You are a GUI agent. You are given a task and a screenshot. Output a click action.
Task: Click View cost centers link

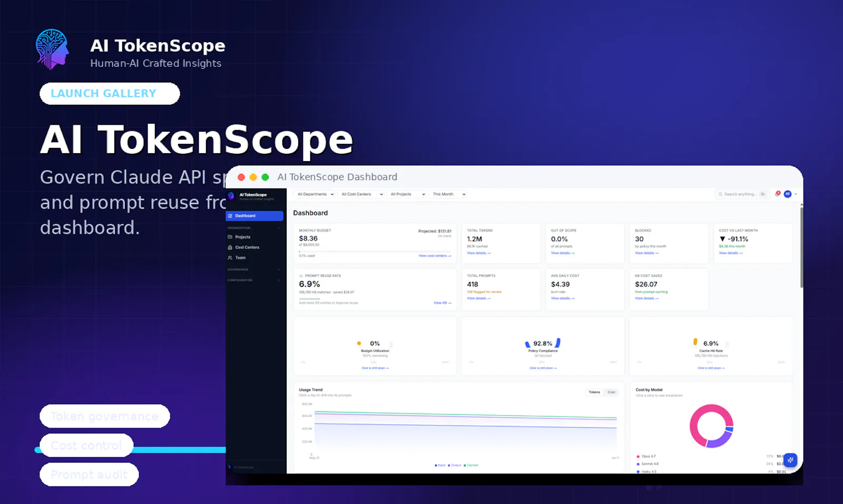click(x=435, y=256)
